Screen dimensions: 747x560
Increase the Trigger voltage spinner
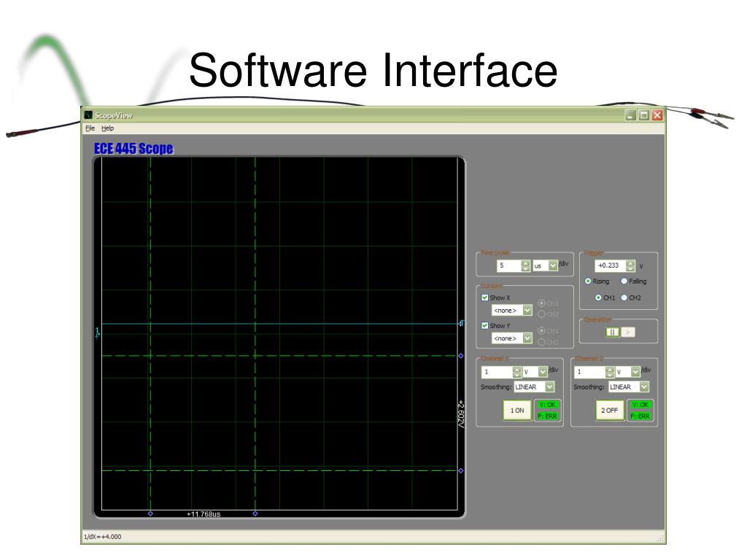[630, 262]
